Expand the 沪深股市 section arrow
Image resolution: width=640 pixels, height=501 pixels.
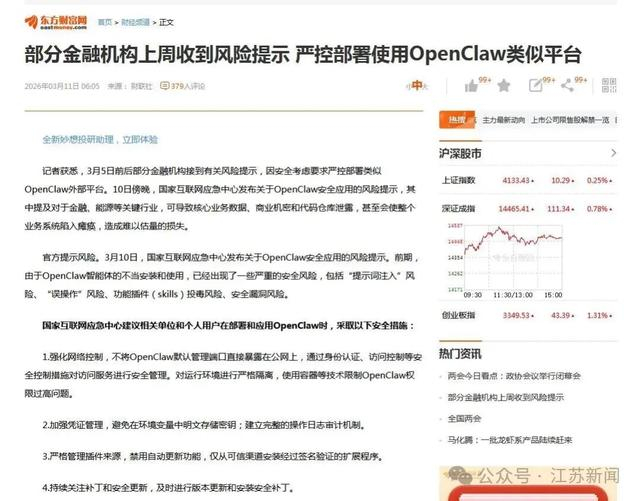tap(613, 153)
